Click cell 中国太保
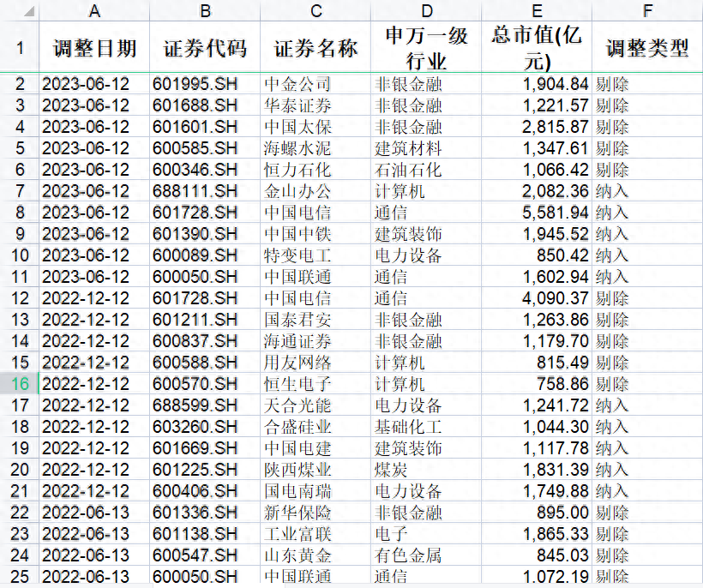Viewport: 703px width, 588px height. click(315, 127)
